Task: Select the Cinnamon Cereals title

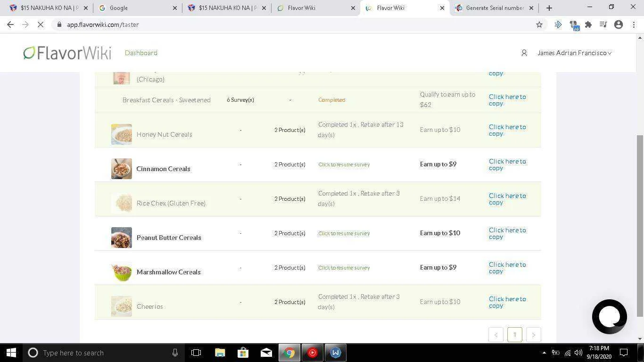Action: click(x=163, y=169)
